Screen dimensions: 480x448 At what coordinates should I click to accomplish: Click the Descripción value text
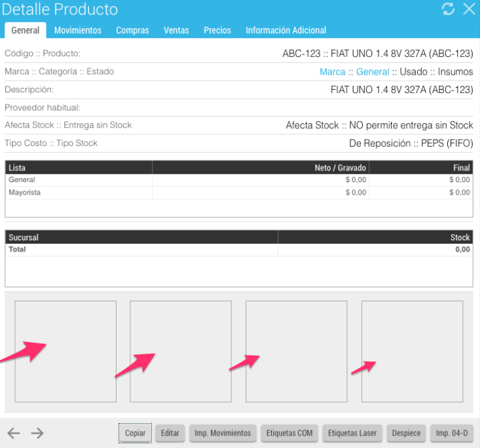point(402,90)
